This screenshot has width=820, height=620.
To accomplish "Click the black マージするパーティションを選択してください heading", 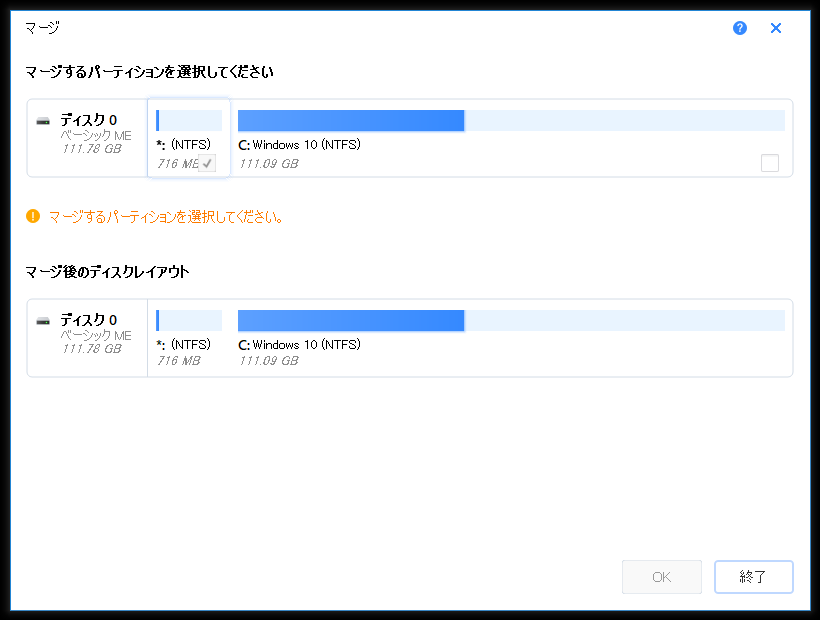I will tap(150, 72).
